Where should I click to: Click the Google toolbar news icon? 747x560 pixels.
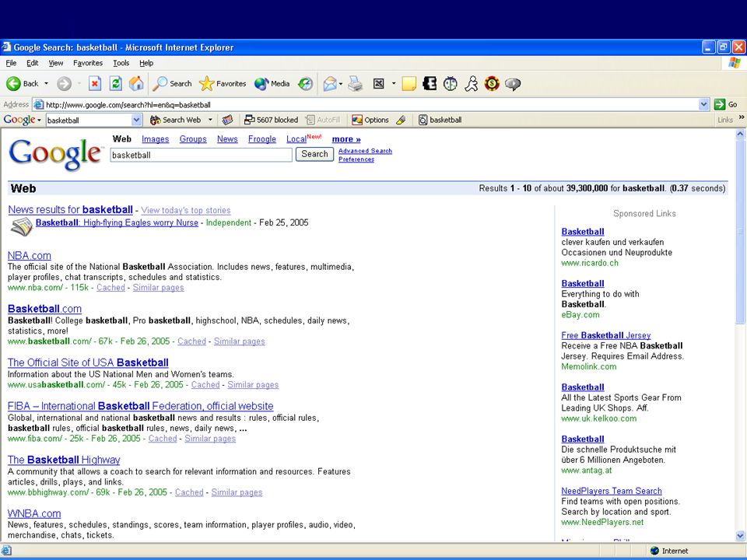[x=228, y=120]
